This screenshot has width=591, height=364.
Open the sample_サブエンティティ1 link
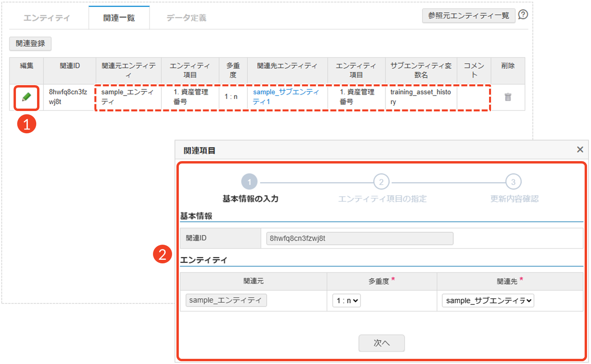[286, 97]
